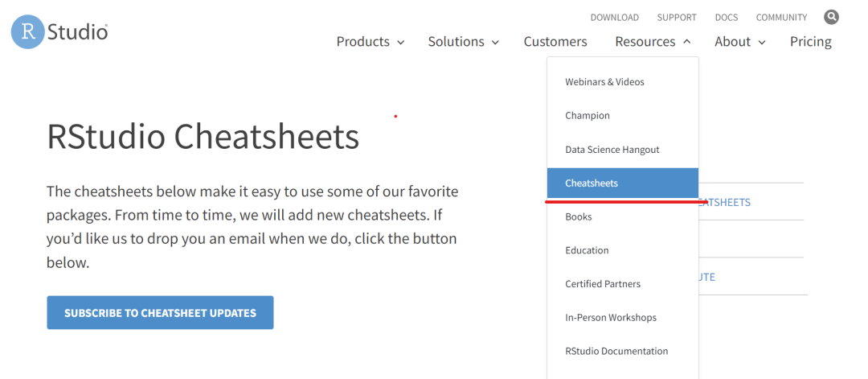Open the DOCS link
This screenshot has height=379, width=868.
point(727,18)
